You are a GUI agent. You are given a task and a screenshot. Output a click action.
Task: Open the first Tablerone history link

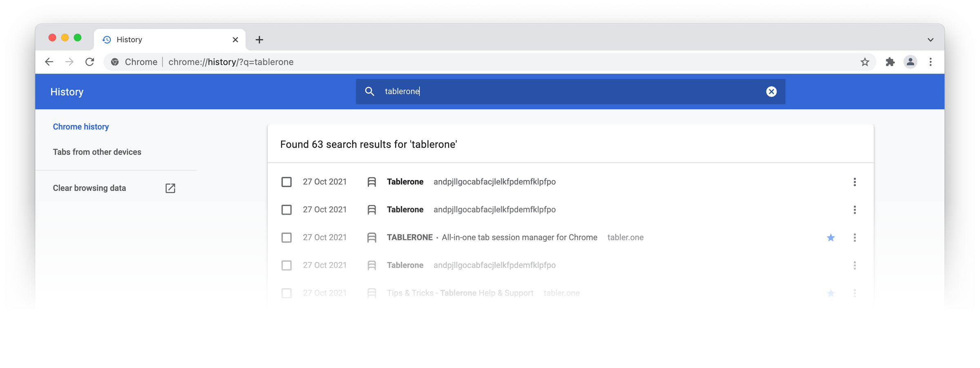coord(405,182)
